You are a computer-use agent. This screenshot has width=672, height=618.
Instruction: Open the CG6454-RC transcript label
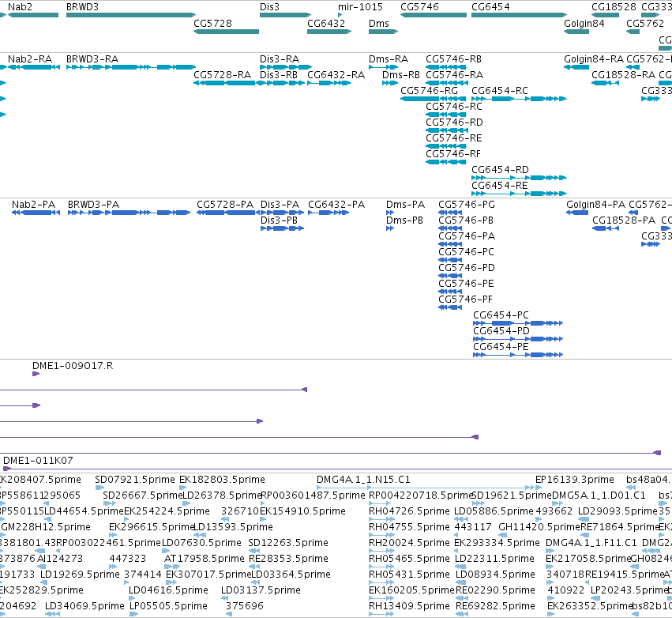pos(500,91)
